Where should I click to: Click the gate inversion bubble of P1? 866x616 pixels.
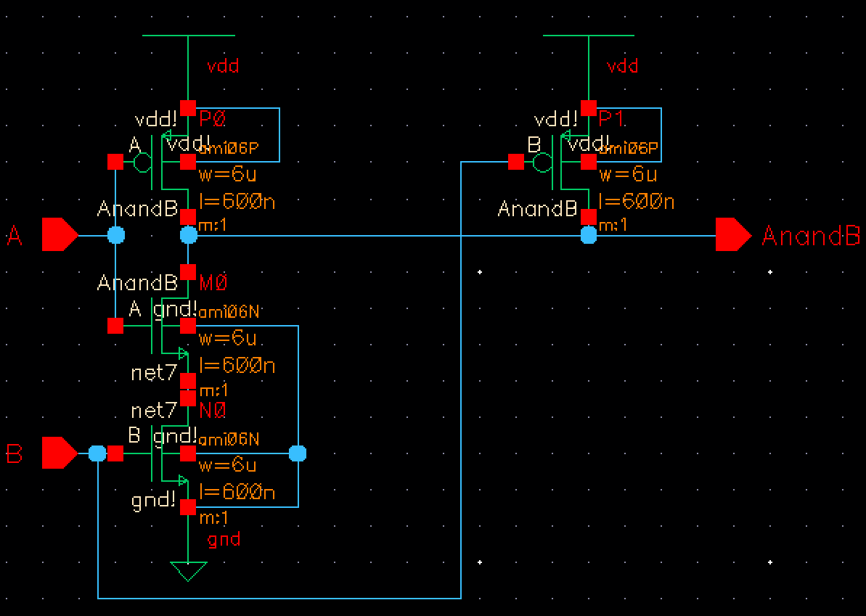(543, 163)
